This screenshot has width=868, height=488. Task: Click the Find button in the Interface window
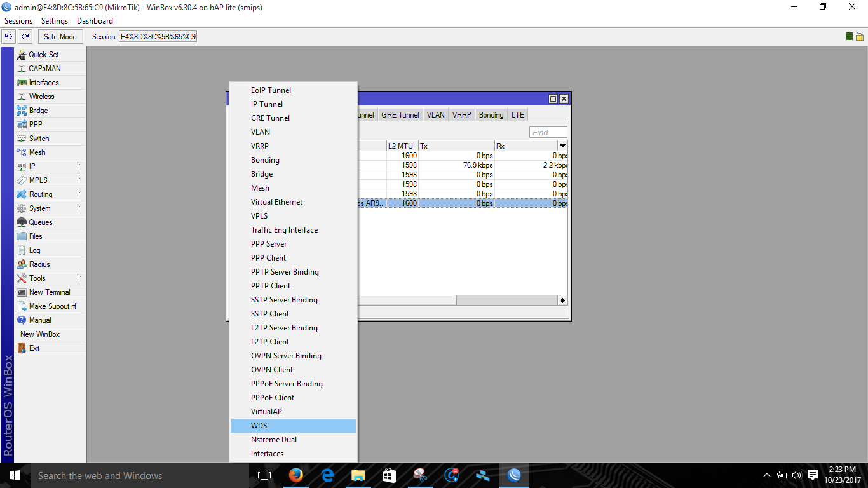point(548,132)
